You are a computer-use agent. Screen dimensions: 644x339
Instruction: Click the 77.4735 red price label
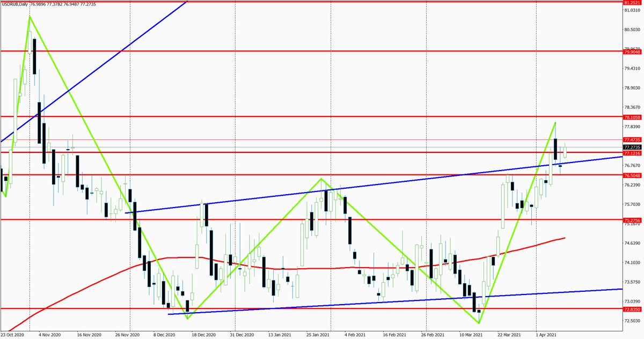tap(633, 139)
